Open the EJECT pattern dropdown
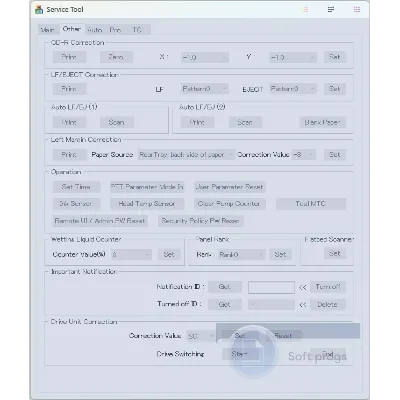 coord(293,89)
